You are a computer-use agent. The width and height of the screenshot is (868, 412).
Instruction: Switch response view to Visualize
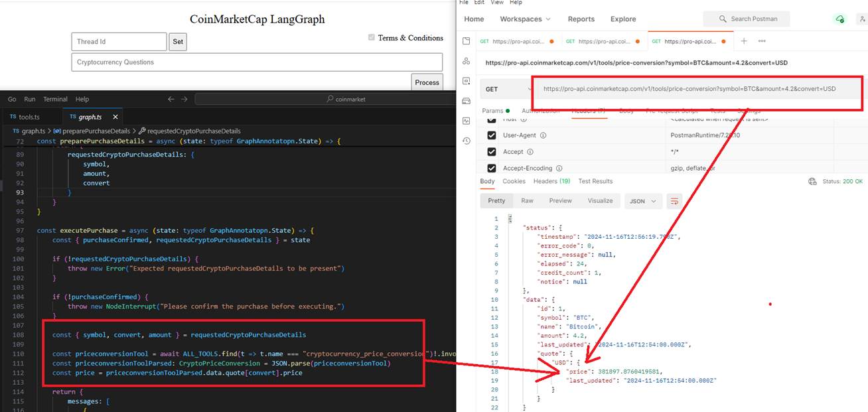pos(600,201)
